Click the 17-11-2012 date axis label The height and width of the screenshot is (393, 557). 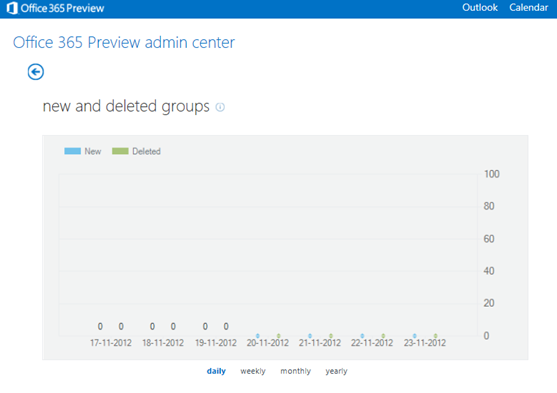pos(110,343)
